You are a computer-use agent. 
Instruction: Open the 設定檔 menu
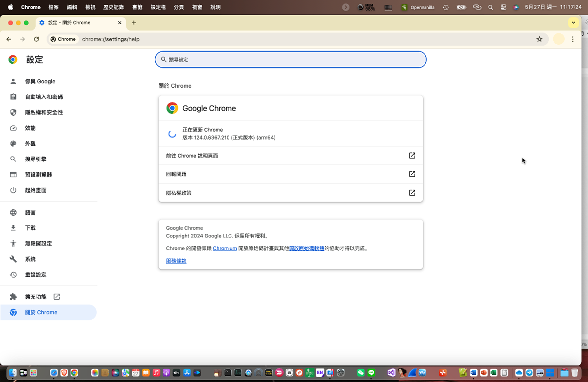(158, 7)
